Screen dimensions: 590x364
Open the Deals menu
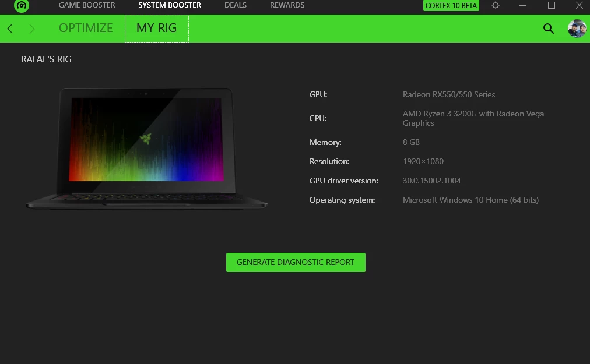pyautogui.click(x=236, y=5)
